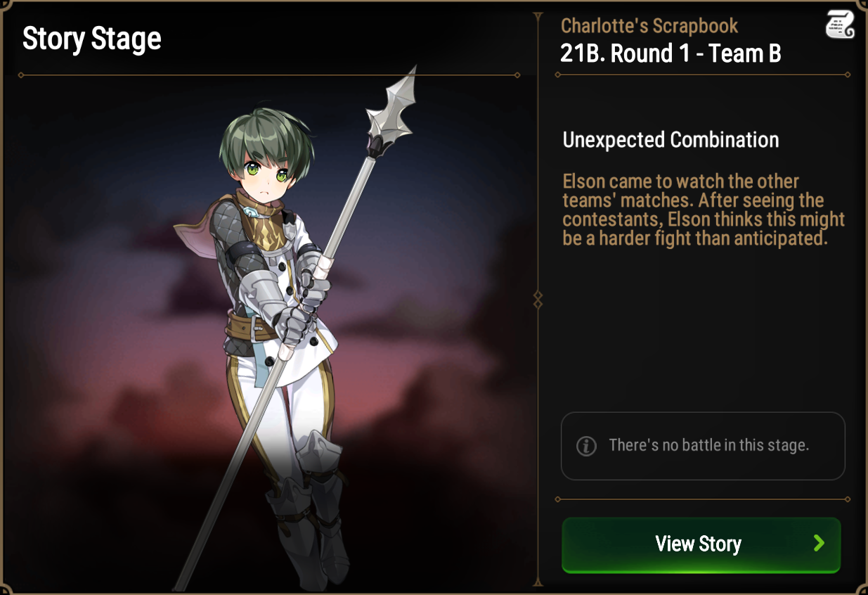
Task: Open the story log scroll icon
Action: point(839,25)
